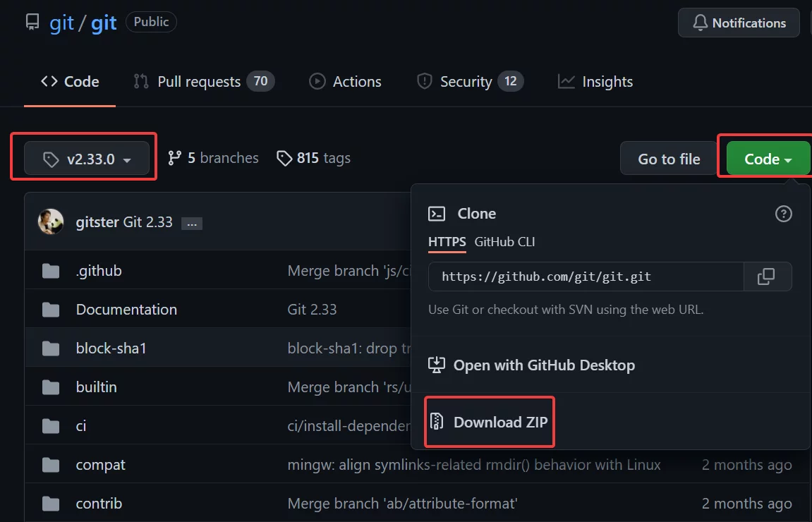The height and width of the screenshot is (522, 812).
Task: Open 'Merge branch ab/attribute-format' commit message
Action: point(402,504)
